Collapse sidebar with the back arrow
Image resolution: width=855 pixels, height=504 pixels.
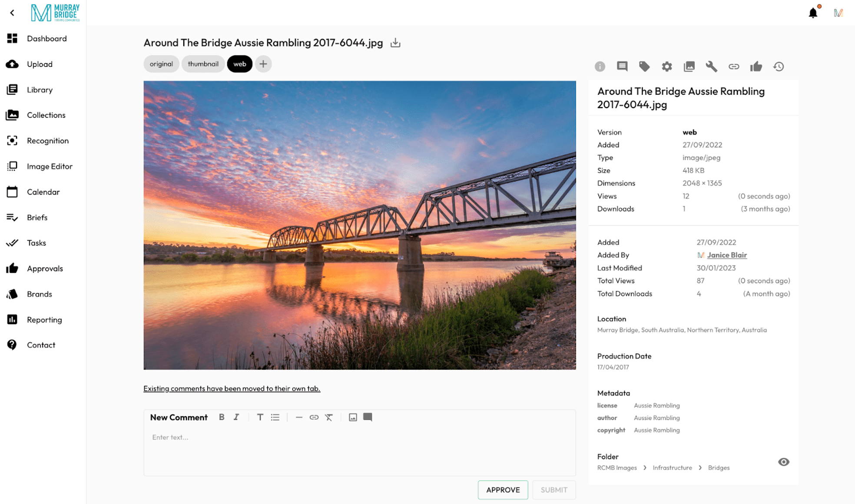[12, 13]
